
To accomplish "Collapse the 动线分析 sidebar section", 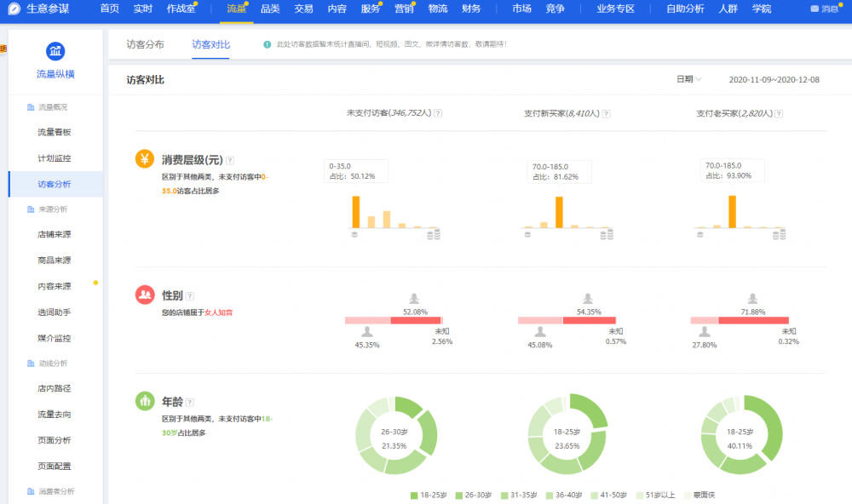I will pos(53,364).
